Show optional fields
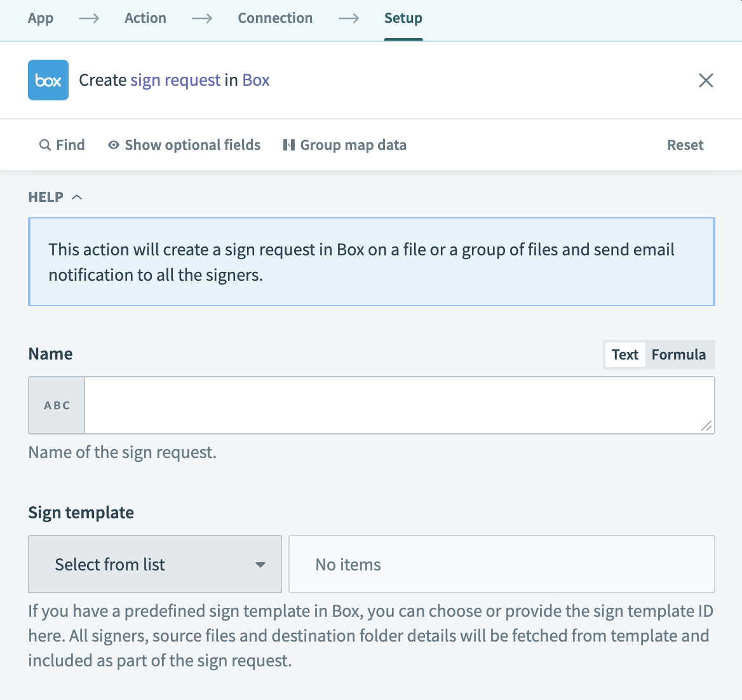 pos(192,145)
